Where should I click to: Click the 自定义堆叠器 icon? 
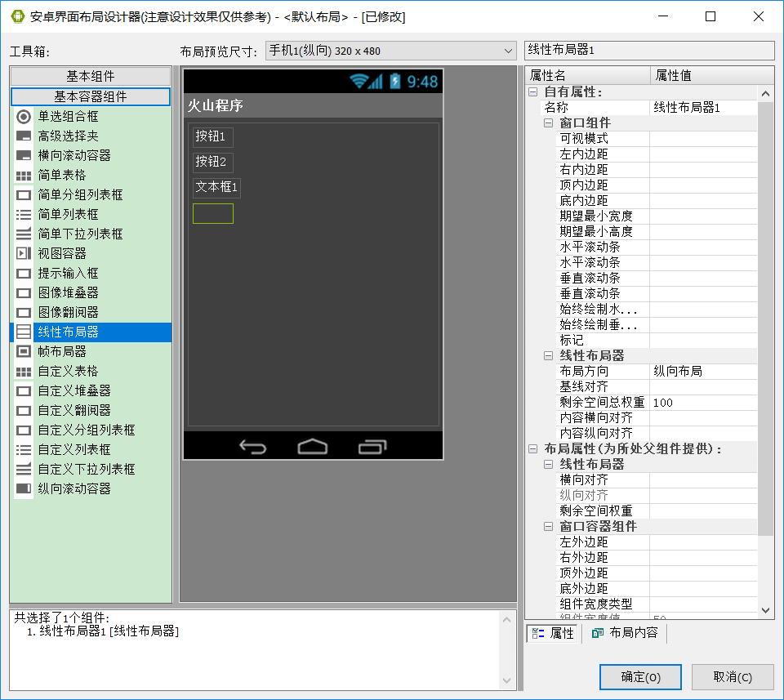pos(24,391)
